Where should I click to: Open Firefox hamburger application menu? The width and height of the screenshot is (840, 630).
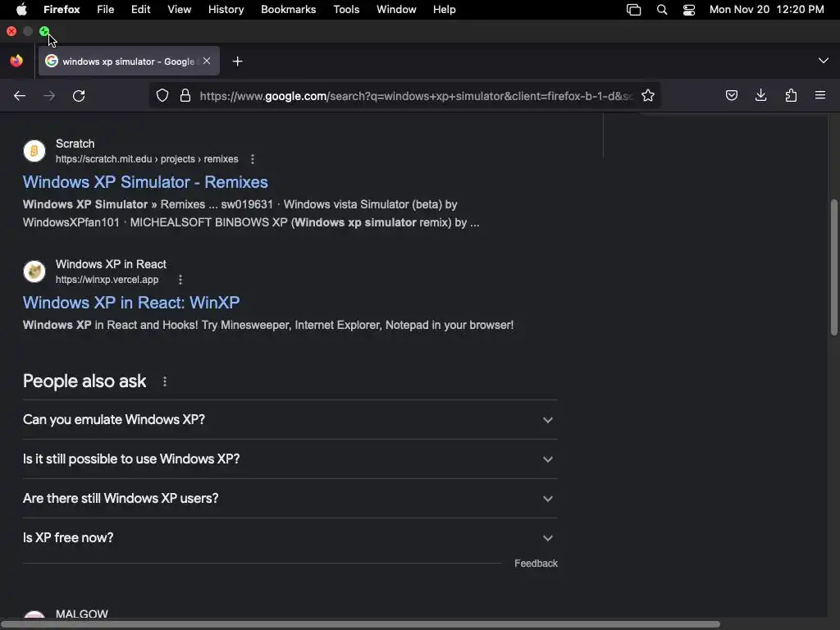pyautogui.click(x=820, y=95)
